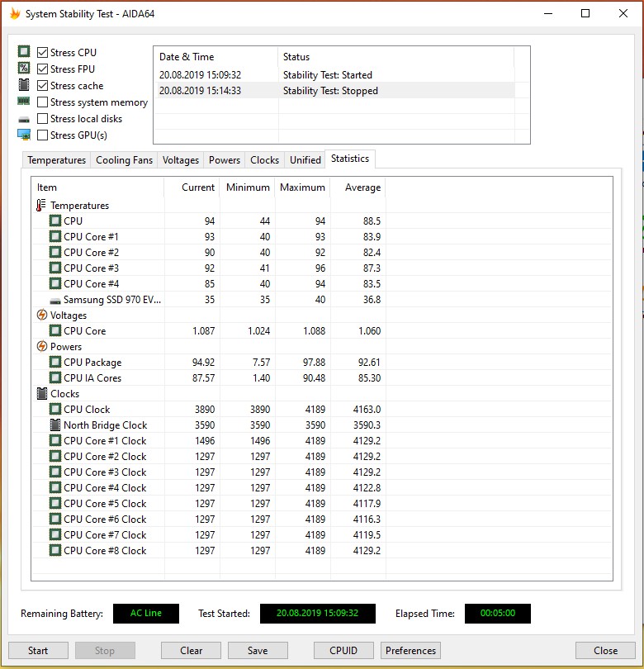Screen dimensions: 644x669
Task: Click the Save button
Action: (258, 650)
